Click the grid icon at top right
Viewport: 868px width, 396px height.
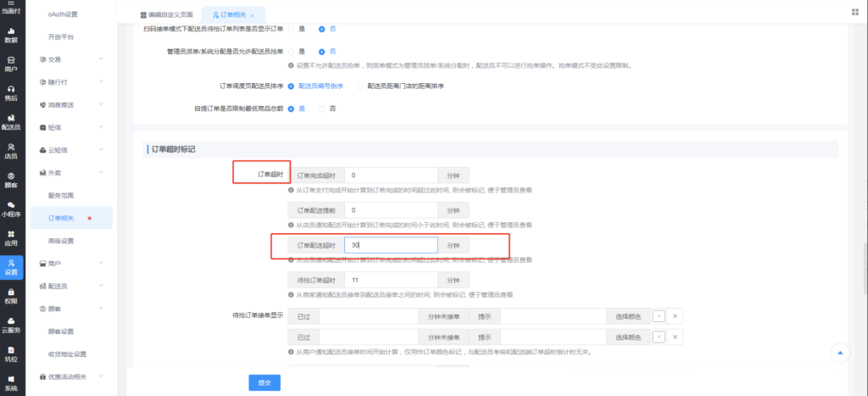[x=852, y=14]
